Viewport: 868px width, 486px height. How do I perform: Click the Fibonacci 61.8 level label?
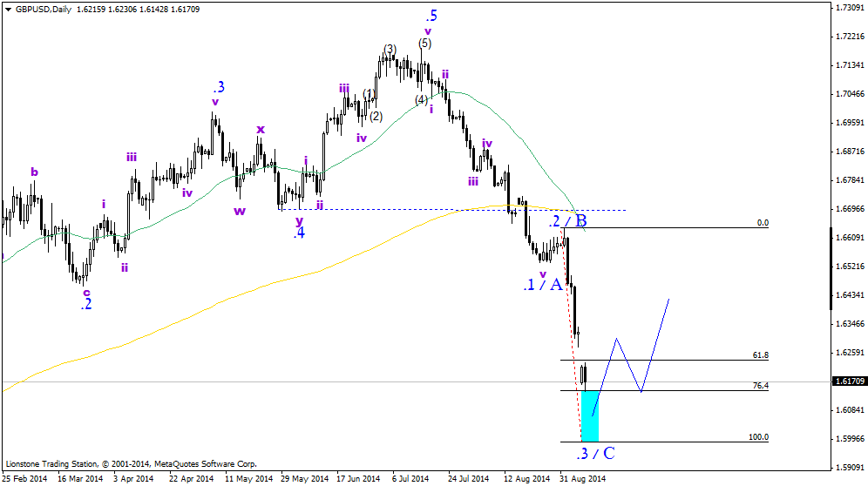761,354
